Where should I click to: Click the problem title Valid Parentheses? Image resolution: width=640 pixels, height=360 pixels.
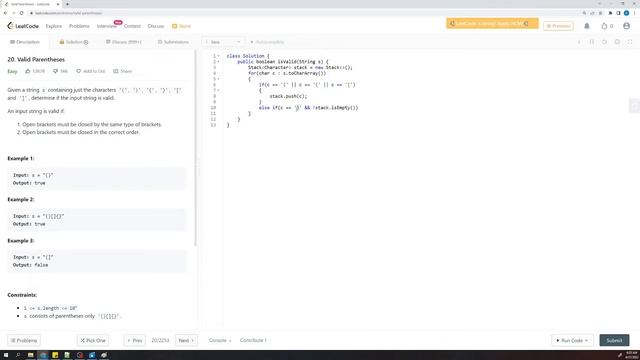click(x=36, y=59)
